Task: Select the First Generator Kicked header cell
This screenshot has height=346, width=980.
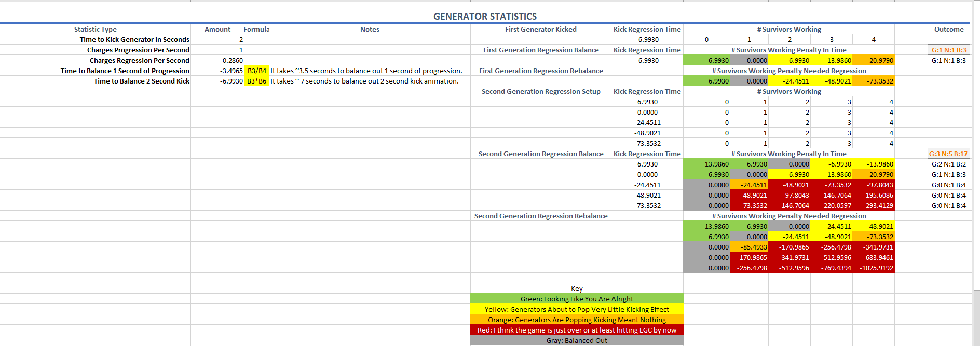Action: point(541,29)
